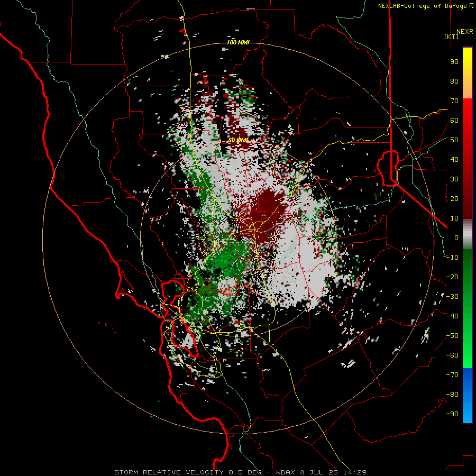Click the positive 90 scale label
Screen dimensions: 476x476
click(x=454, y=62)
